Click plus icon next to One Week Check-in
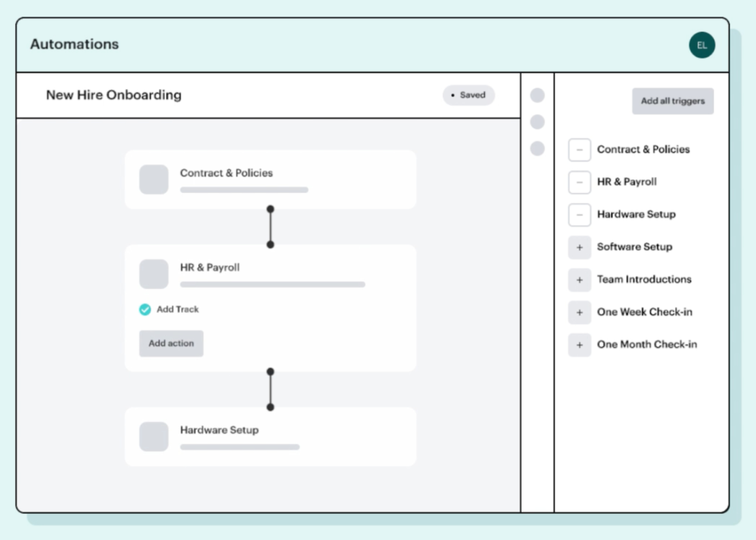Image resolution: width=756 pixels, height=540 pixels. 580,313
